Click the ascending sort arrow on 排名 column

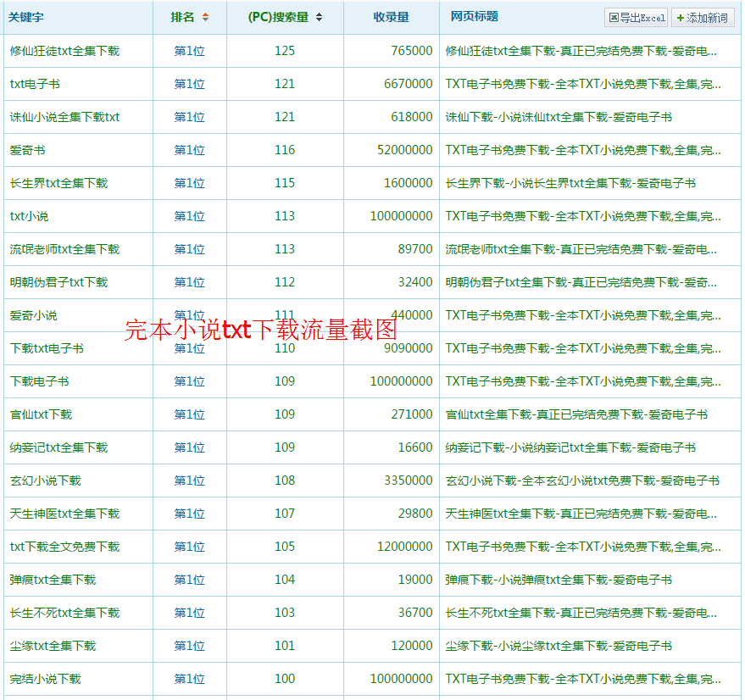click(x=205, y=14)
